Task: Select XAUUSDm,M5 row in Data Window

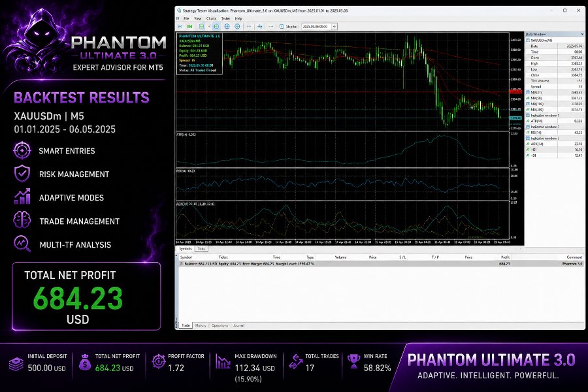Action: (x=554, y=40)
